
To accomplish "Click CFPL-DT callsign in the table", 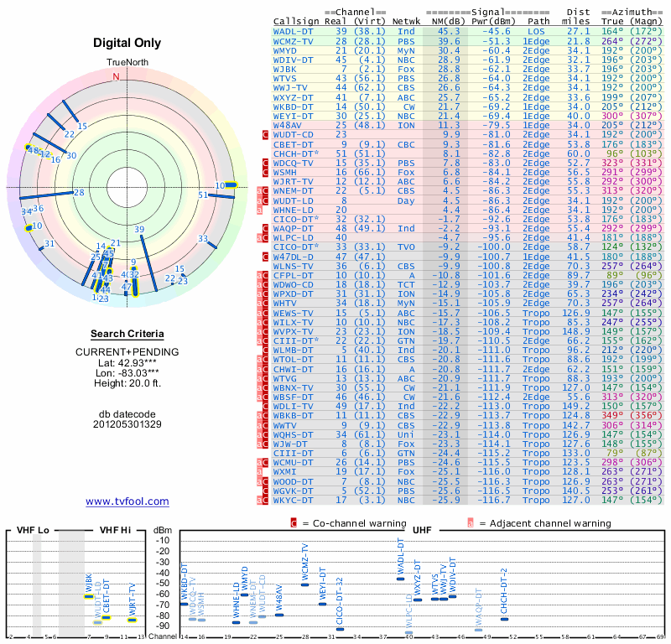I will [x=293, y=276].
